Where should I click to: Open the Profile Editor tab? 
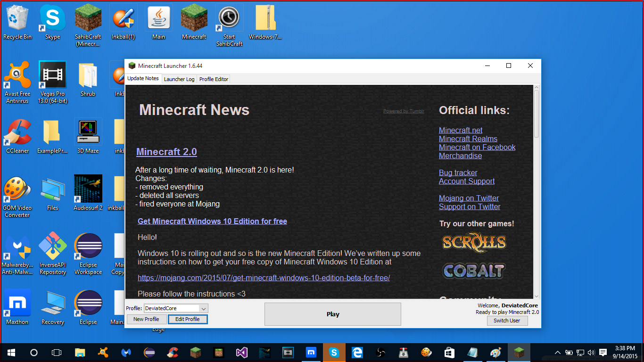click(213, 79)
